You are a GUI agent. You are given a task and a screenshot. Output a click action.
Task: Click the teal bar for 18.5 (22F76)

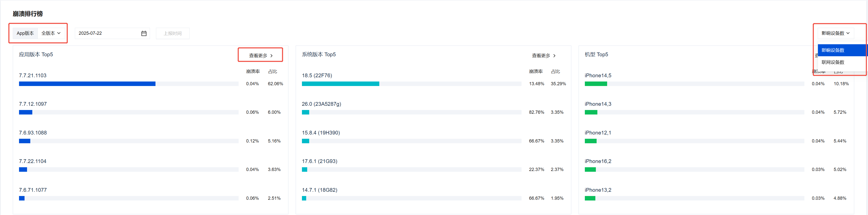[340, 84]
